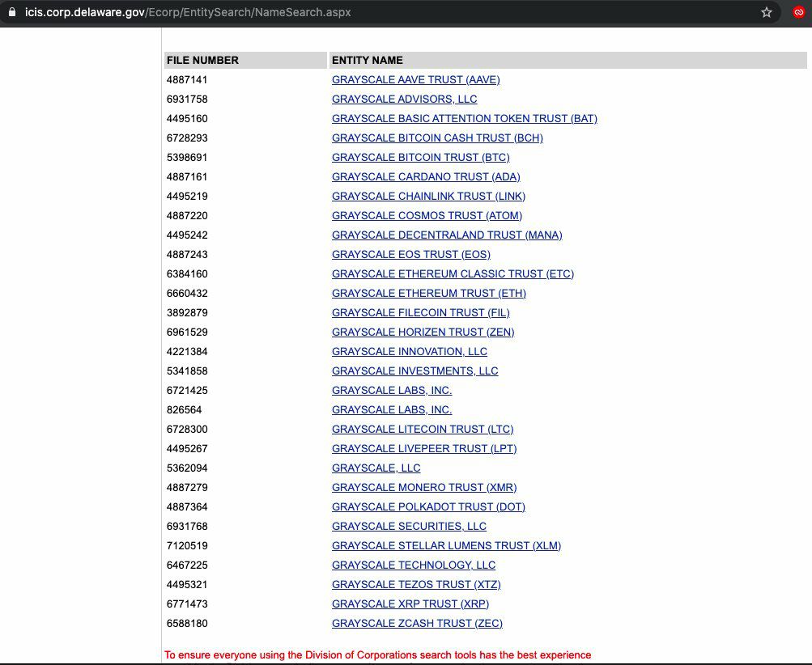Open GRAYSCALE LABS, INC. link for file 6721425
This screenshot has width=812, height=665.
pos(392,390)
